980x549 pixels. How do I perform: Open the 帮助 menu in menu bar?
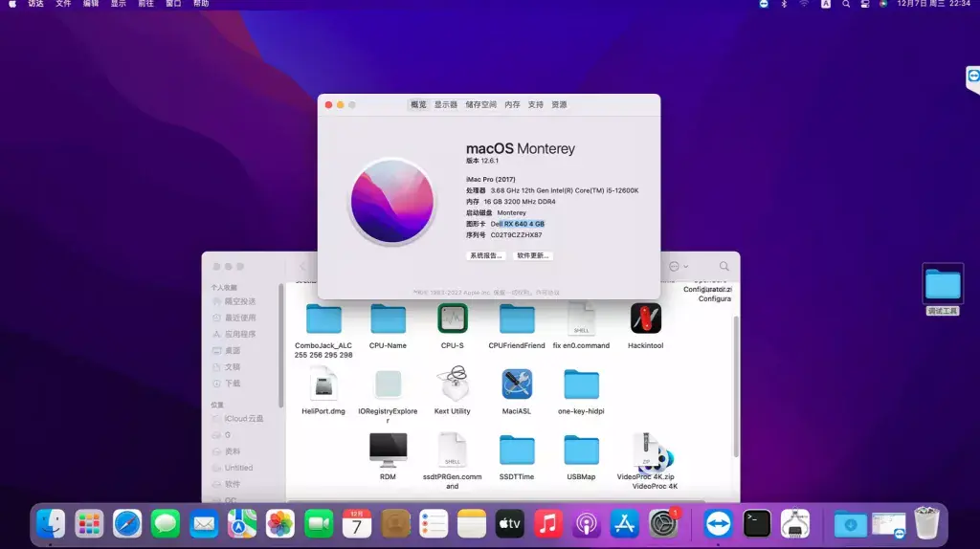pos(201,4)
